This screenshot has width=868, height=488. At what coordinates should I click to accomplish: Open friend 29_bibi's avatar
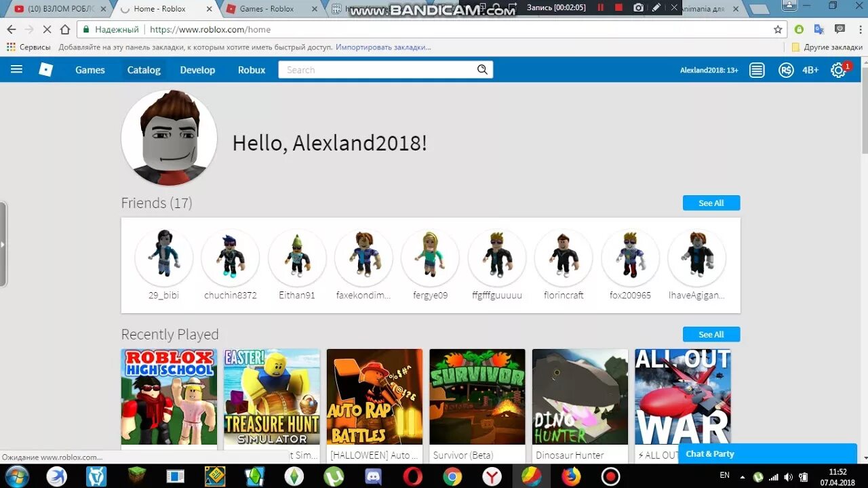click(x=163, y=258)
